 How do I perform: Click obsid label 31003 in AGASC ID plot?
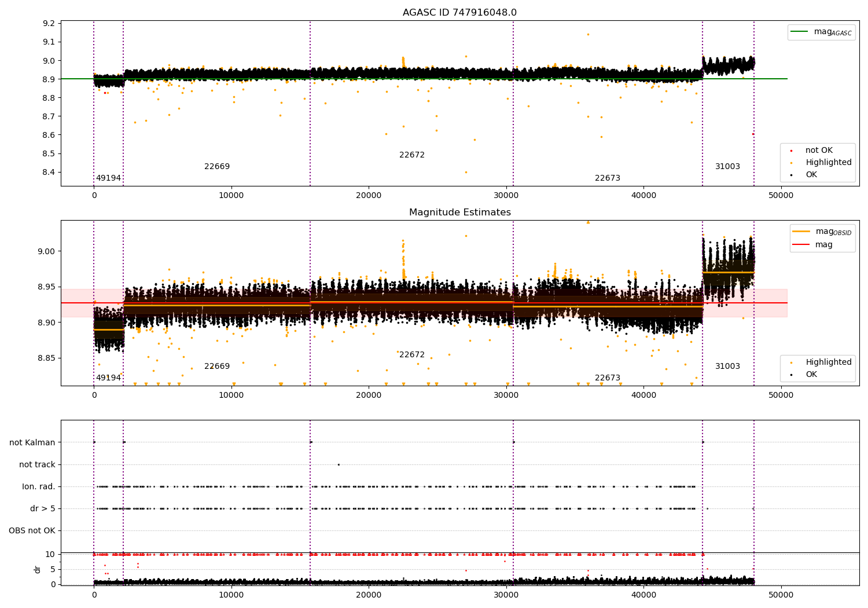coord(727,167)
